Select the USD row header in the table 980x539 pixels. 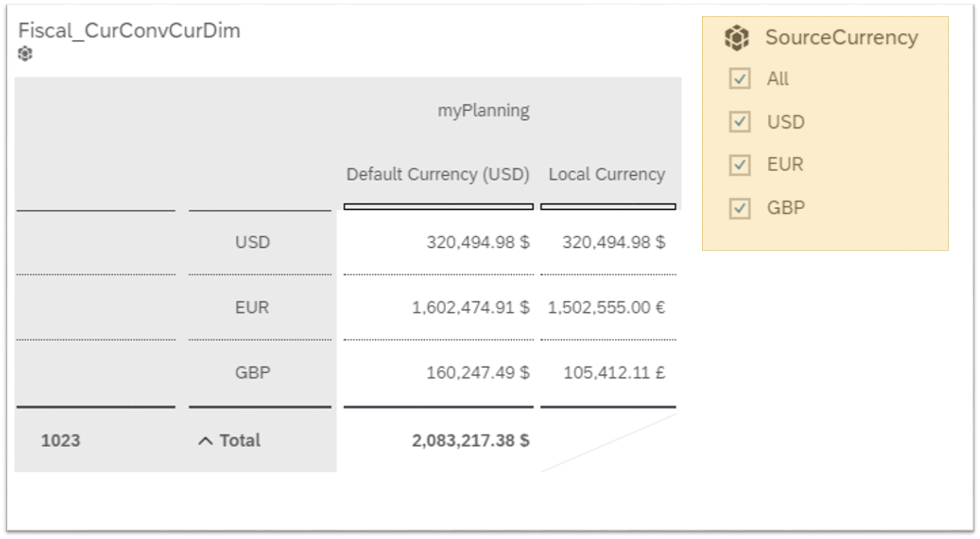click(252, 242)
